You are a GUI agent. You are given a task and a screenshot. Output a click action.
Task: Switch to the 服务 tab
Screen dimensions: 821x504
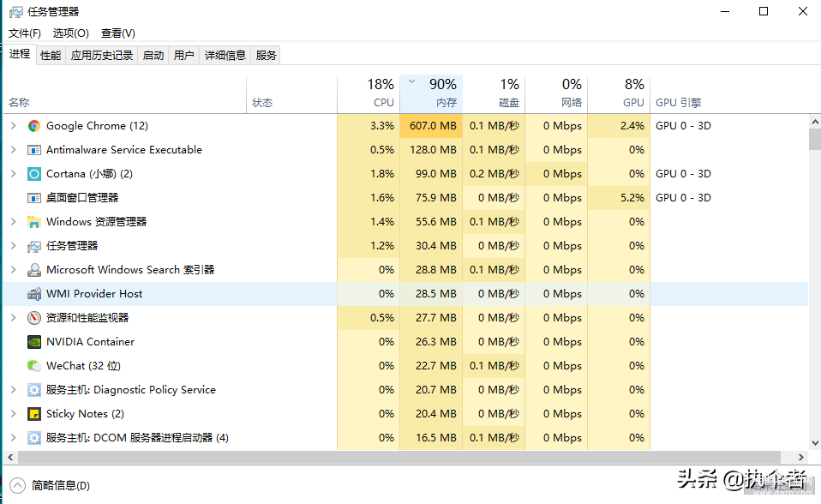click(x=266, y=56)
